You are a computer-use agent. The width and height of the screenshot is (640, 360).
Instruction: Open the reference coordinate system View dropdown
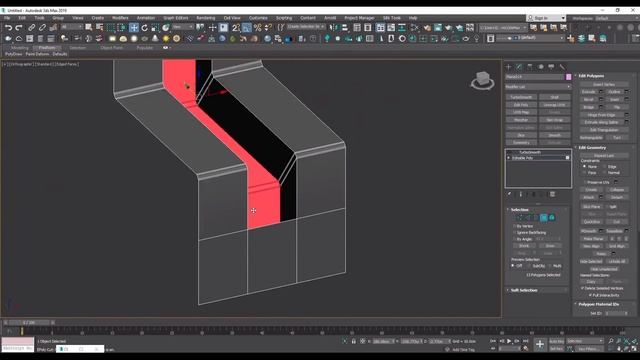tap(182, 27)
